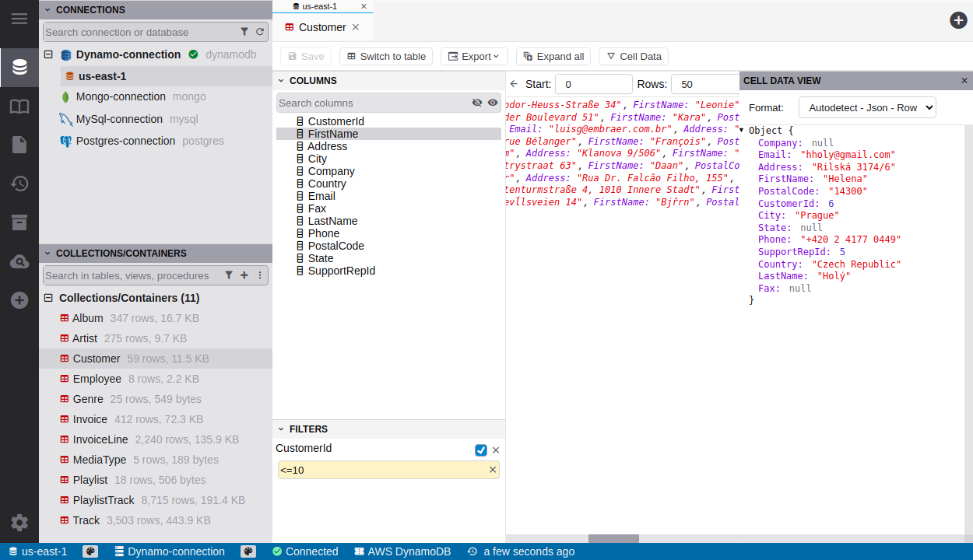This screenshot has width=973, height=560.
Task: Click the cloud account sidebar icon
Action: [x=19, y=262]
